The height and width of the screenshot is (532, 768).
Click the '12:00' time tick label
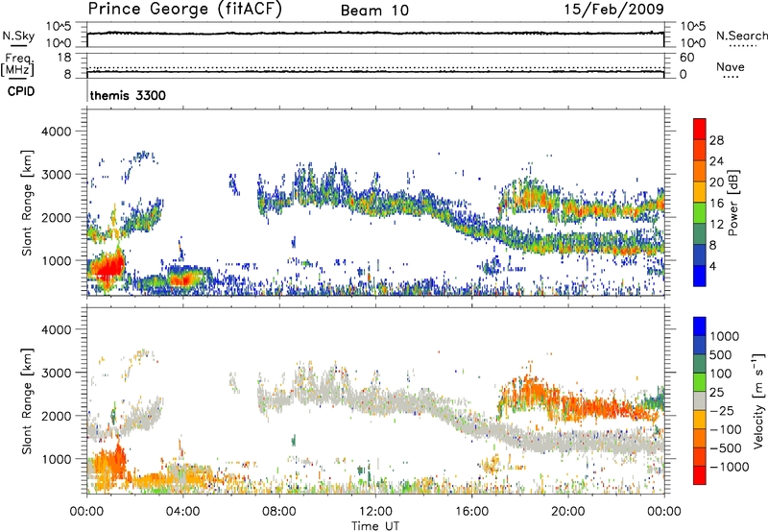point(375,512)
